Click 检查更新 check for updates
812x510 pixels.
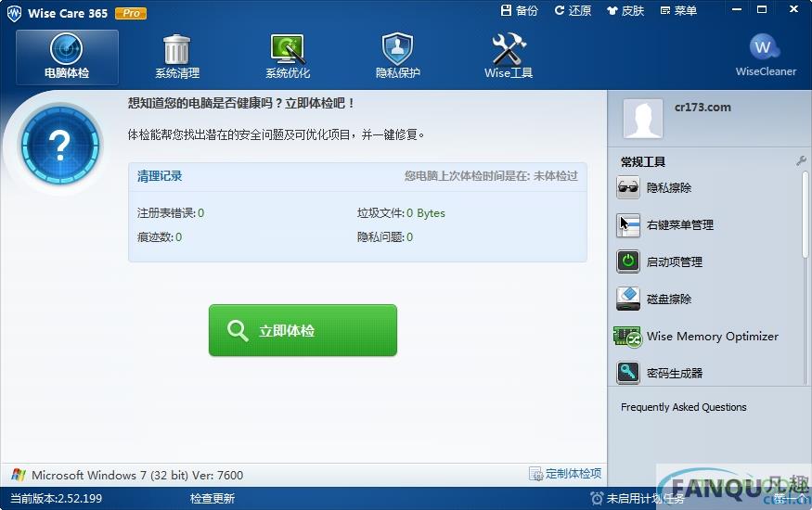click(213, 499)
